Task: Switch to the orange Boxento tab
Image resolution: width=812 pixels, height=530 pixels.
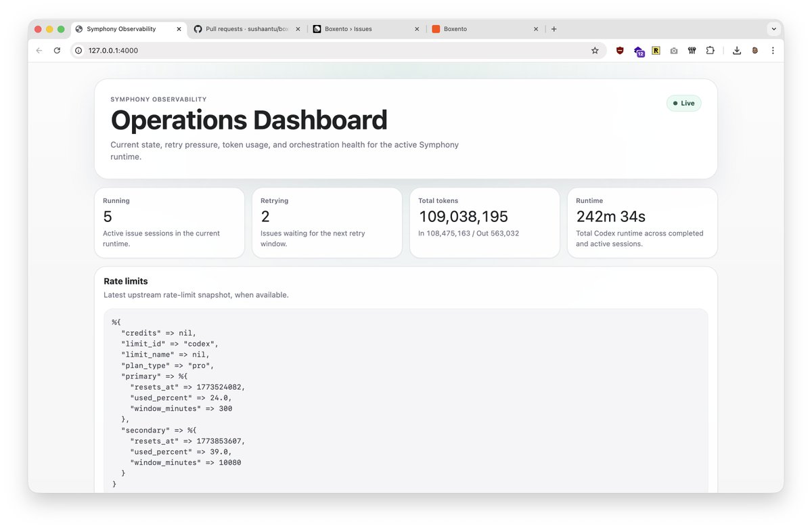Action: [486, 29]
